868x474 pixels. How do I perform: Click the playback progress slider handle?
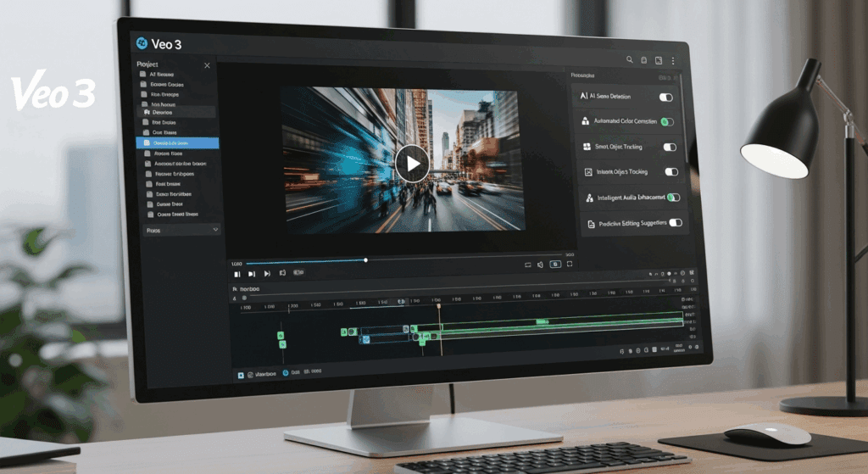(x=365, y=260)
